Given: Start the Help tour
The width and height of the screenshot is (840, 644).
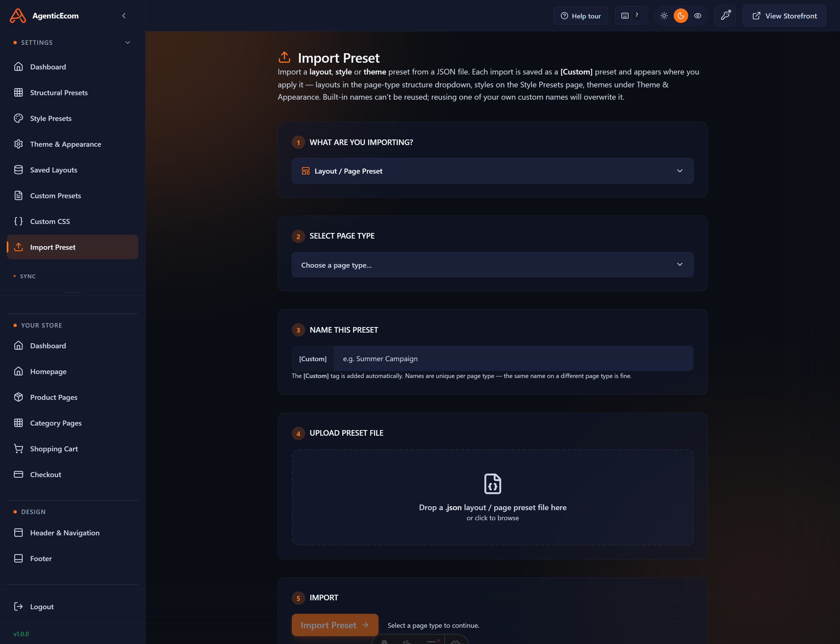Looking at the screenshot, I should (x=580, y=16).
